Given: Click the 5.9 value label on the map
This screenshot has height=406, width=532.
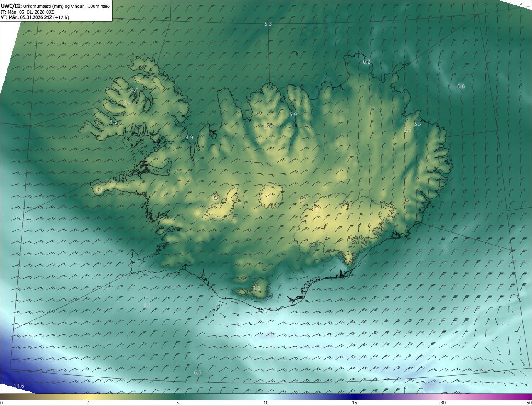Looking at the screenshot, I should pyautogui.click(x=293, y=114).
